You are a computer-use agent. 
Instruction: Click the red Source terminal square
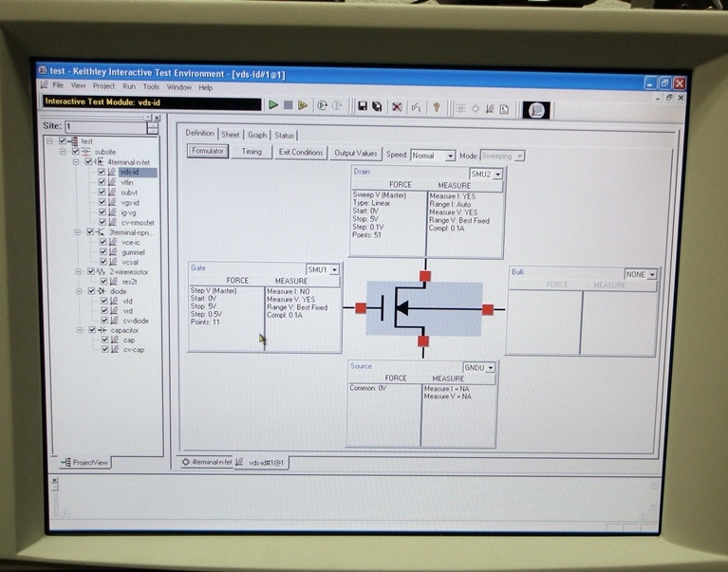tap(423, 341)
